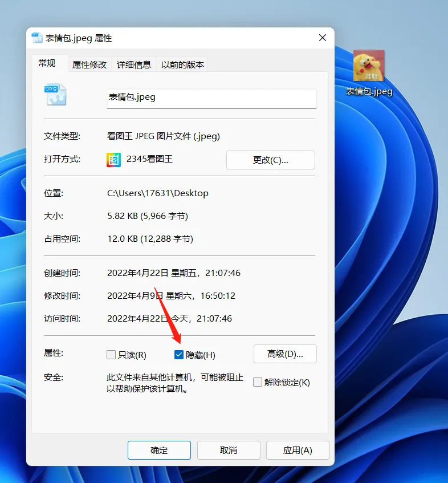Click the 创建时间 date value
This screenshot has width=448, height=483.
tap(174, 273)
